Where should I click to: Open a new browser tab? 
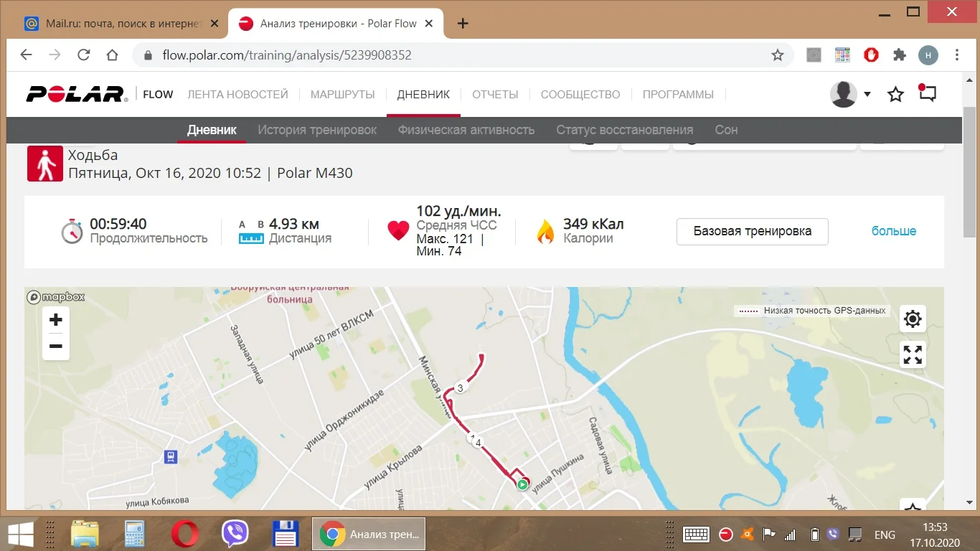click(463, 24)
